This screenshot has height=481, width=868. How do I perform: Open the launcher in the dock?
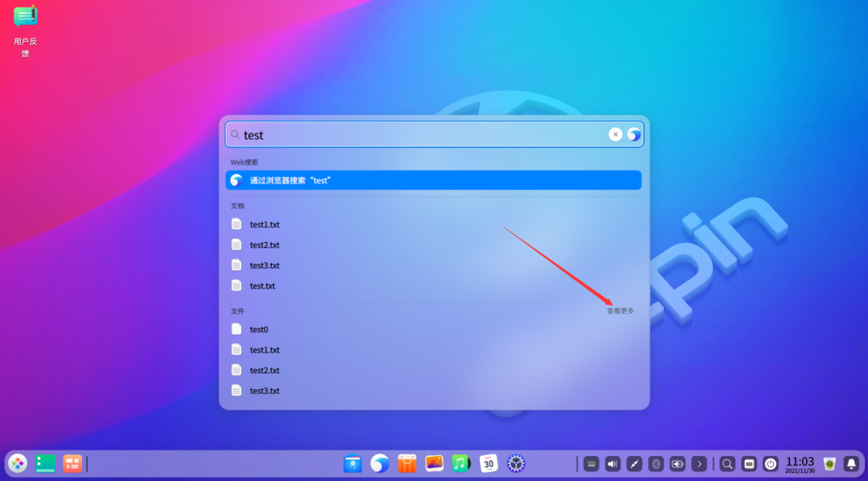pos(18,463)
